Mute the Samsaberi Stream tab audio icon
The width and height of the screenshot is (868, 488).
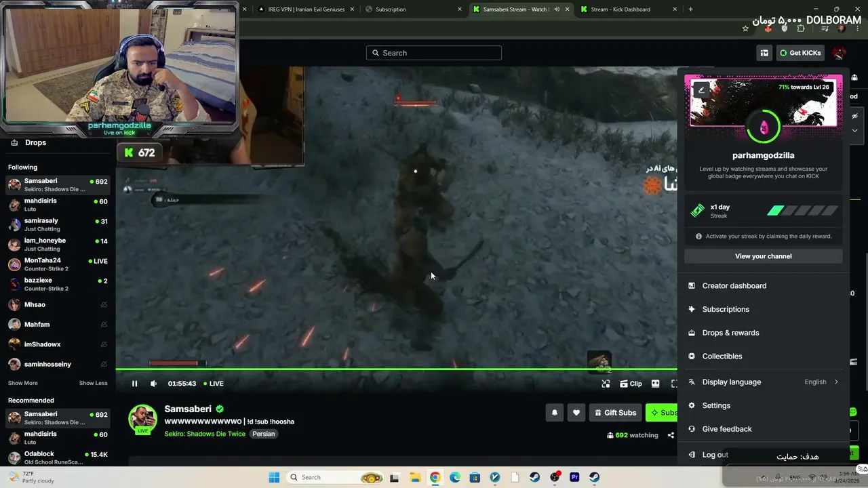(557, 9)
